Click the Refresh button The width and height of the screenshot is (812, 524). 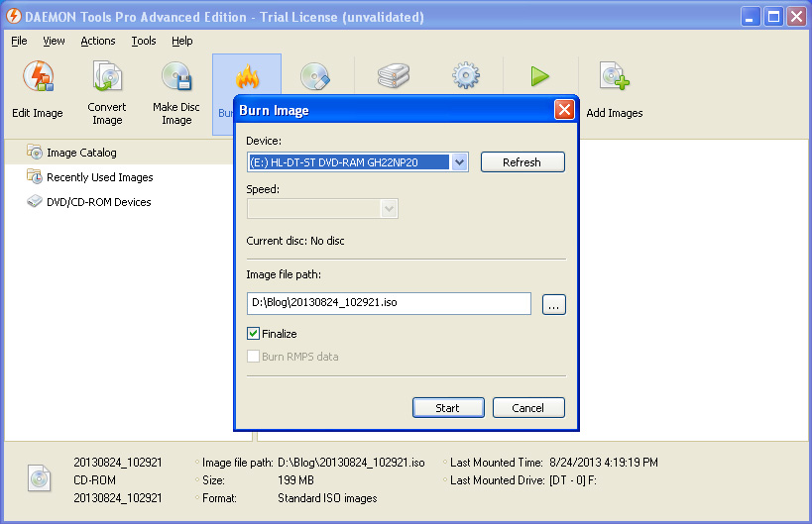tap(522, 161)
